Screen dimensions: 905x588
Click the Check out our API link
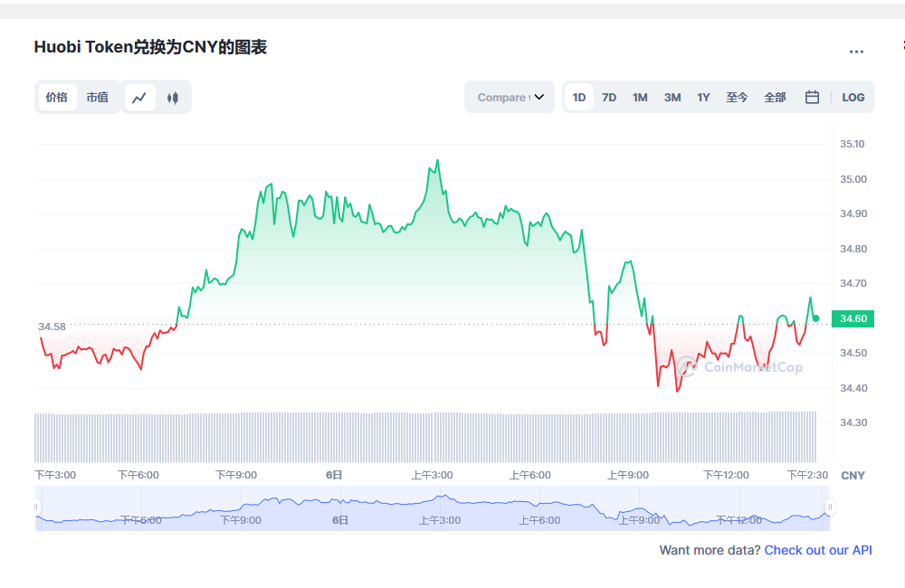click(x=818, y=551)
